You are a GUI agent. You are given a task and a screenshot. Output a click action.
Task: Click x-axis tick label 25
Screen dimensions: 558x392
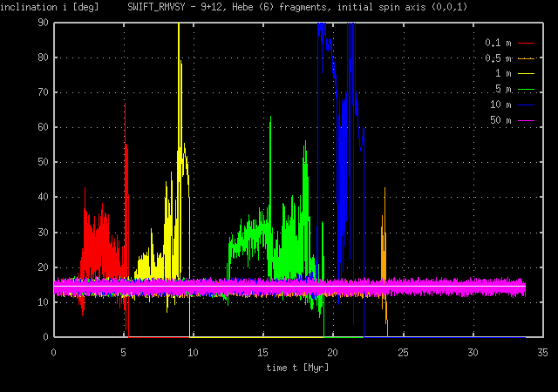click(x=403, y=353)
